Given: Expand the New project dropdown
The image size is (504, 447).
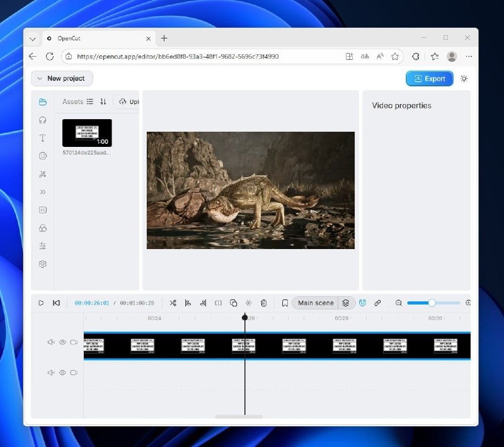Looking at the screenshot, I should (62, 78).
